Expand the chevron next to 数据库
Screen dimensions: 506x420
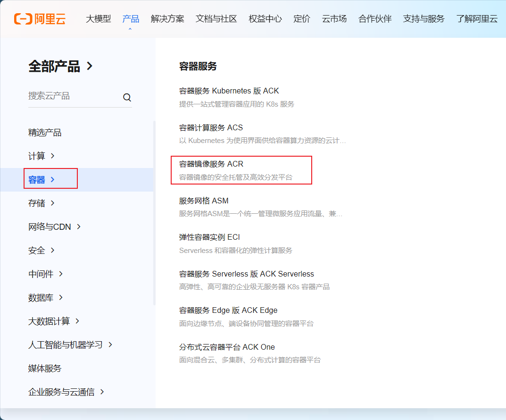[61, 297]
